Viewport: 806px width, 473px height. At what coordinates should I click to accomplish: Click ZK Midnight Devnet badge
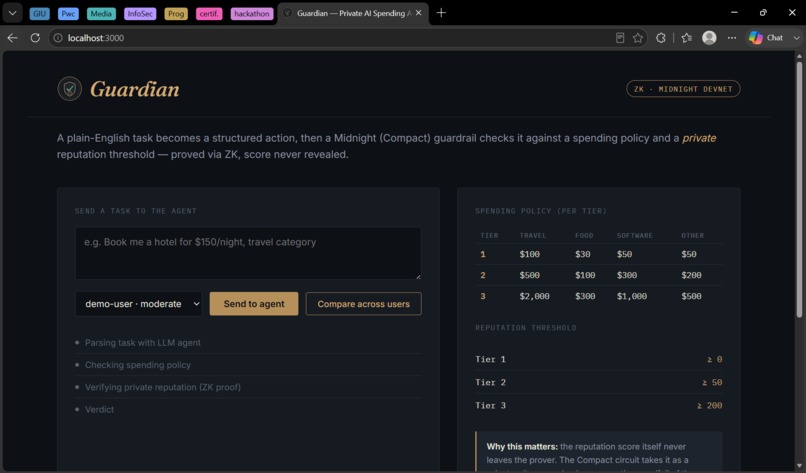(683, 89)
